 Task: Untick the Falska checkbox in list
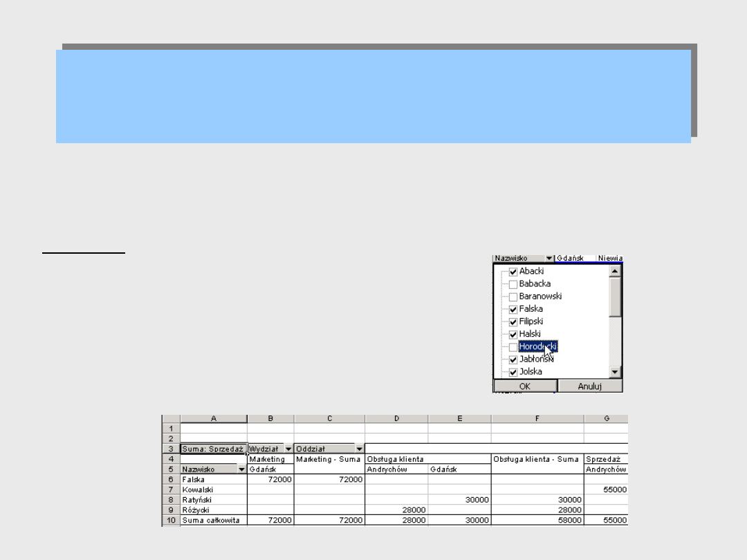click(x=513, y=309)
